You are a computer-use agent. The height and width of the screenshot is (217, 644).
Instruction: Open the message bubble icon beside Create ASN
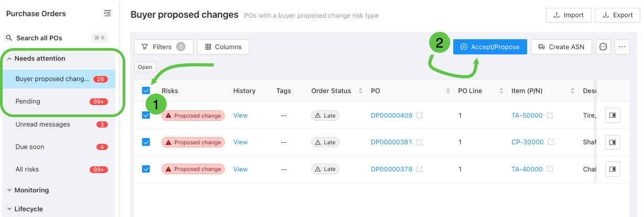coord(603,47)
